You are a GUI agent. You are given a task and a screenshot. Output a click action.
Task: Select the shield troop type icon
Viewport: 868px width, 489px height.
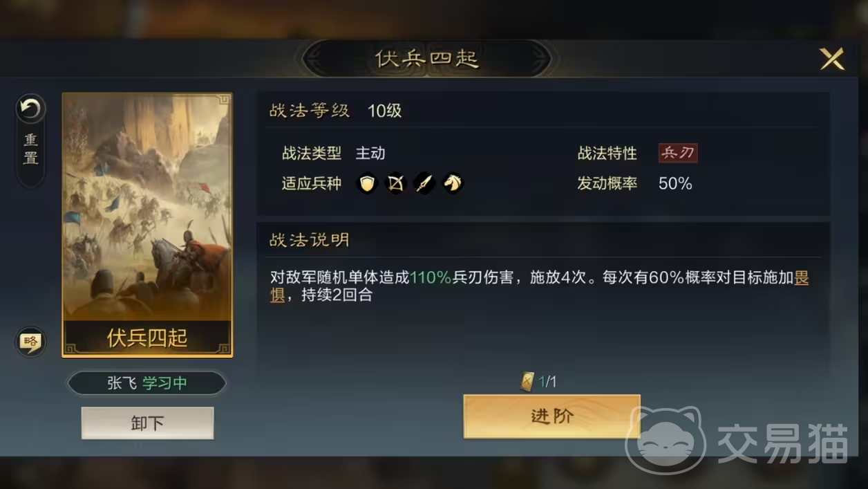point(367,183)
